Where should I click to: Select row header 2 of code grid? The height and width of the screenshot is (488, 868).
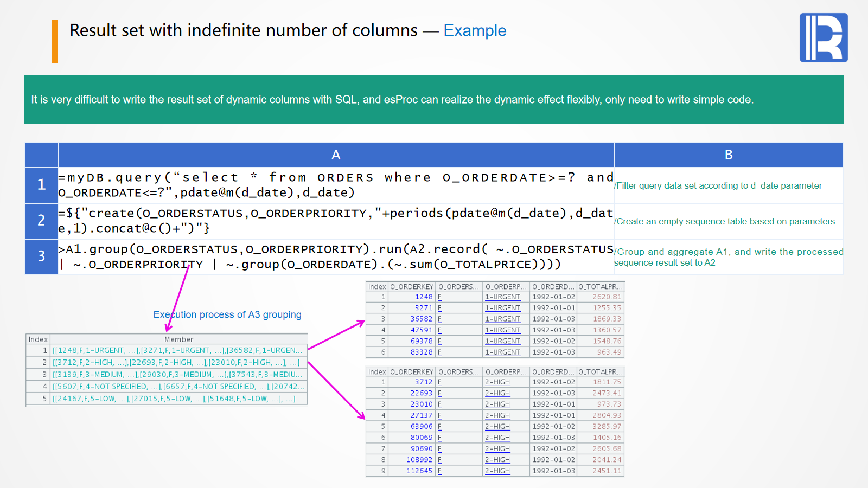tap(41, 221)
